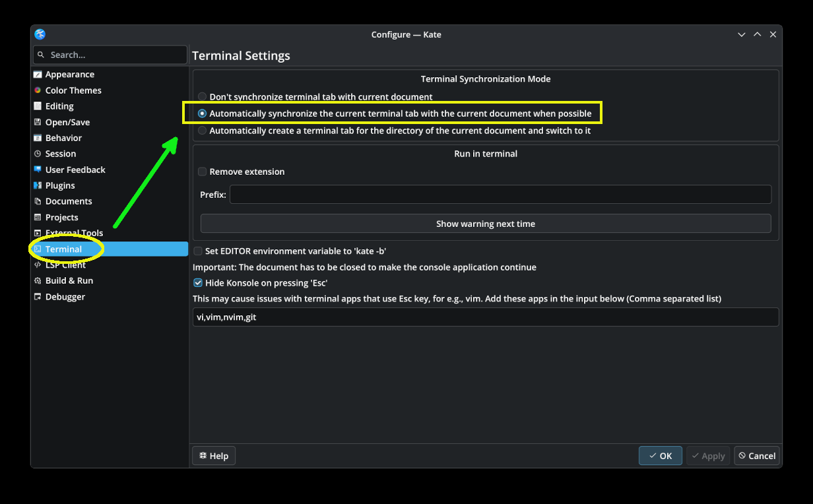Maximize the Configure — Kate window
The width and height of the screenshot is (813, 504).
click(x=758, y=34)
